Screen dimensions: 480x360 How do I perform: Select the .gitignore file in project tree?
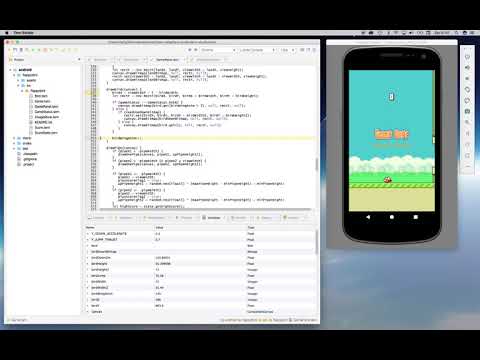point(30,159)
